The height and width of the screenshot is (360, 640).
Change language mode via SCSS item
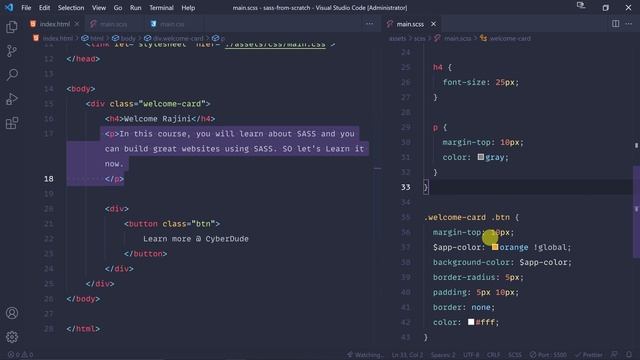514,355
